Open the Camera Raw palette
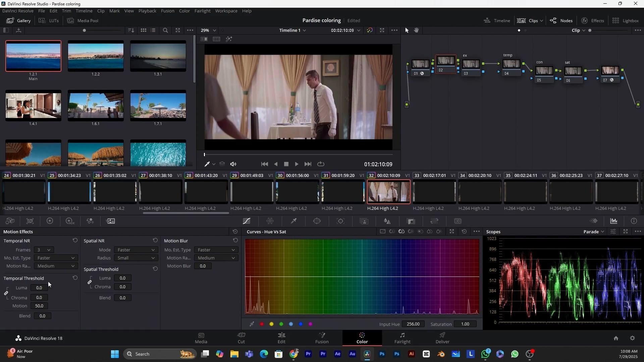 [x=10, y=221]
